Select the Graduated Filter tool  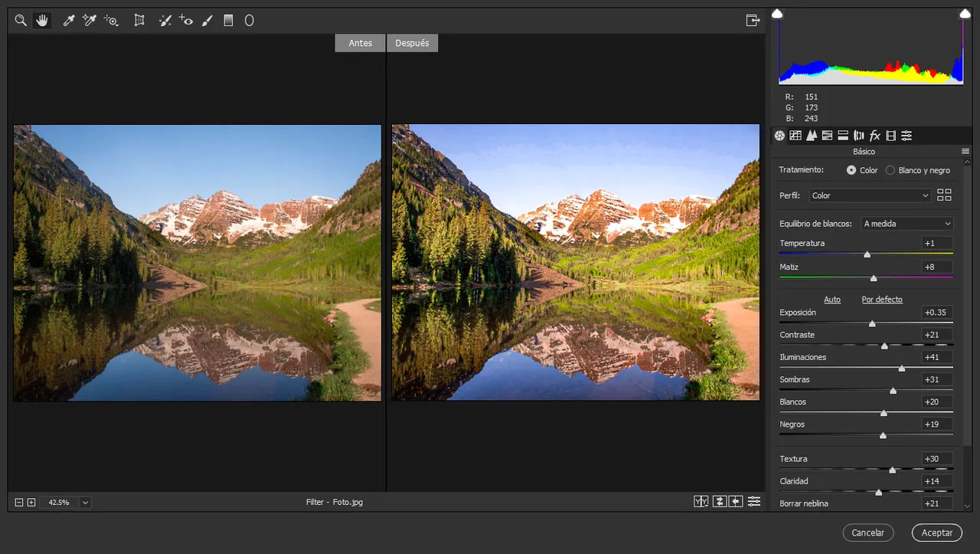click(228, 21)
